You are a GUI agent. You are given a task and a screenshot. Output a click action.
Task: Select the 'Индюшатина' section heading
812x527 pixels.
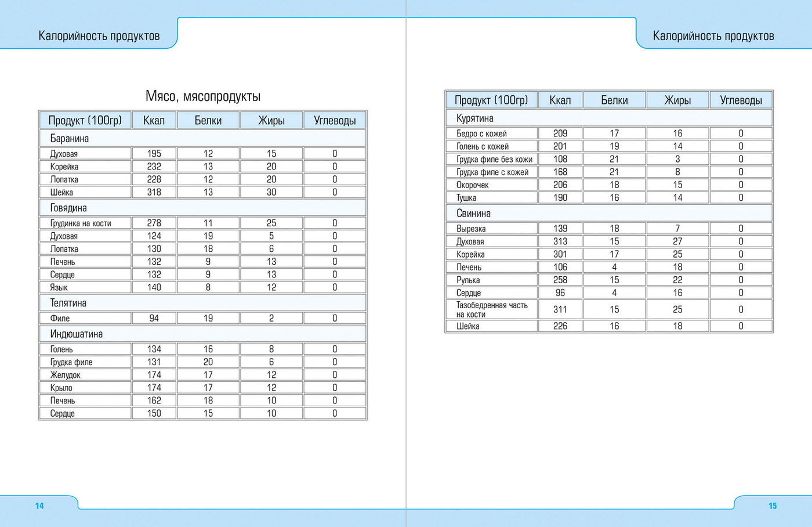pyautogui.click(x=77, y=334)
